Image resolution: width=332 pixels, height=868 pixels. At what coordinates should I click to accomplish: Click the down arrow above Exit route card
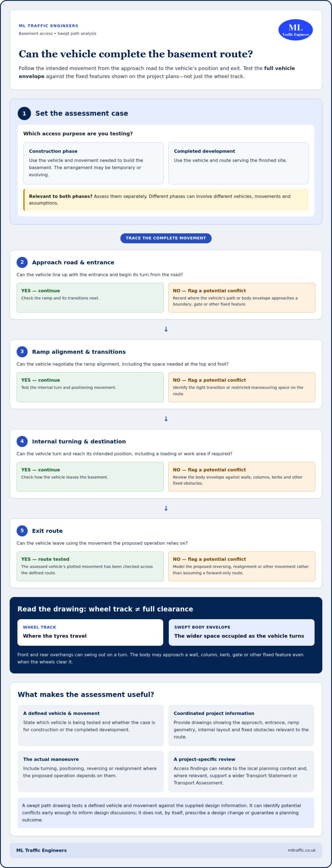pyautogui.click(x=166, y=508)
